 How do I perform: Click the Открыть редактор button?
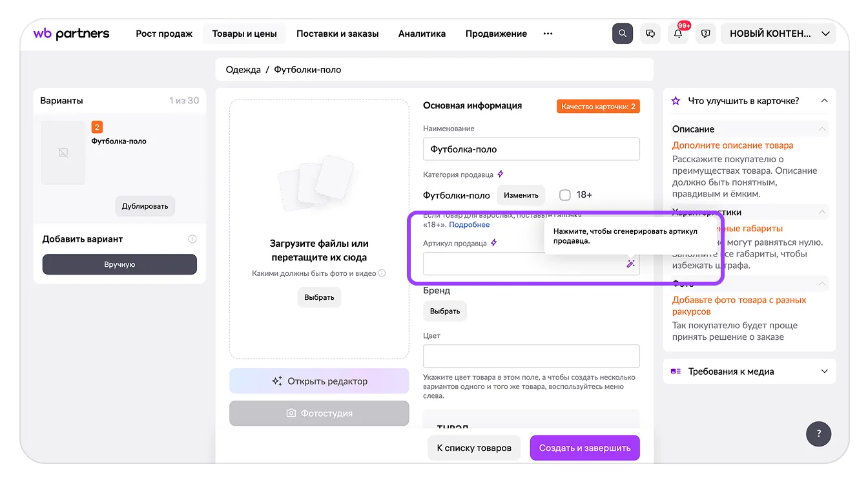click(319, 381)
